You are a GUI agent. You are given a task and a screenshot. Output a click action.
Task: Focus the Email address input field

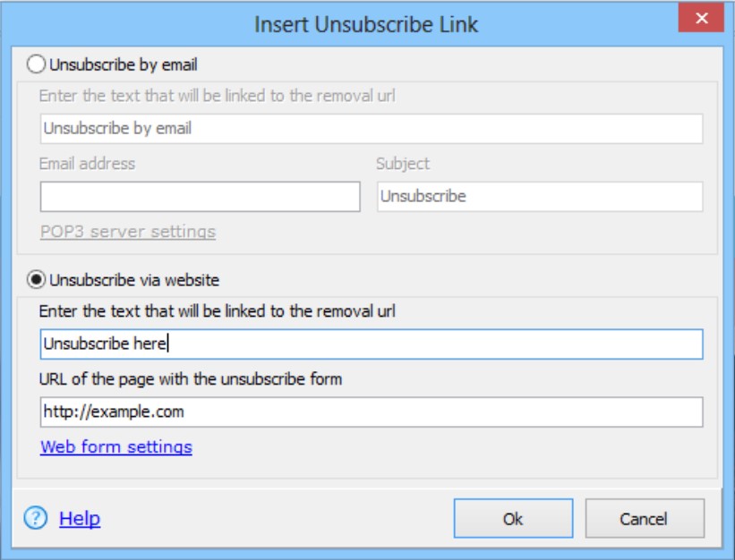201,197
